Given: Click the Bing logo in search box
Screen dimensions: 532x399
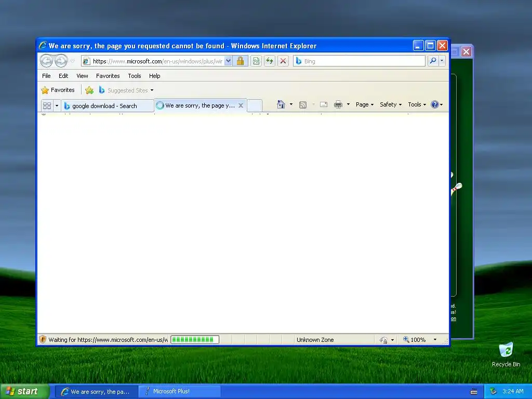Looking at the screenshot, I should (x=299, y=61).
